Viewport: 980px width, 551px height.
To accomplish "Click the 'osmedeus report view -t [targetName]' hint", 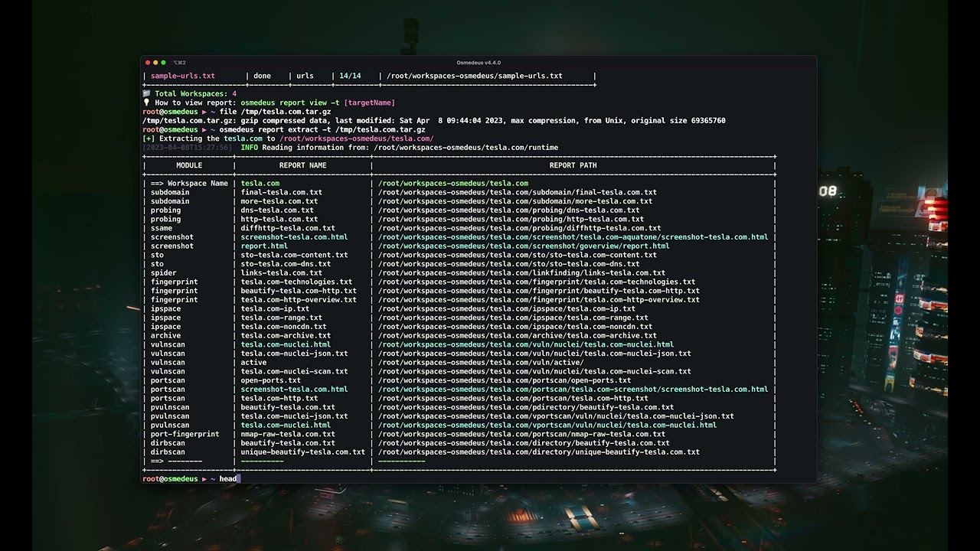I will point(318,103).
